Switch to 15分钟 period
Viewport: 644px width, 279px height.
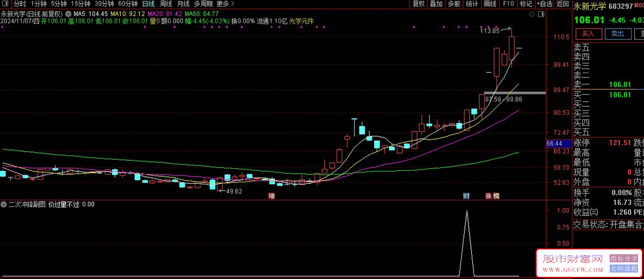click(x=80, y=4)
